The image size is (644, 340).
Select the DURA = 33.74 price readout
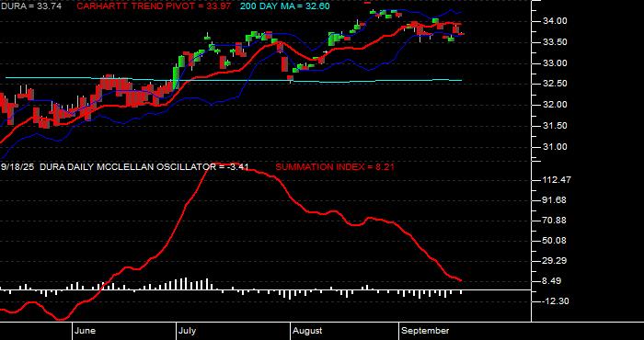(x=31, y=6)
